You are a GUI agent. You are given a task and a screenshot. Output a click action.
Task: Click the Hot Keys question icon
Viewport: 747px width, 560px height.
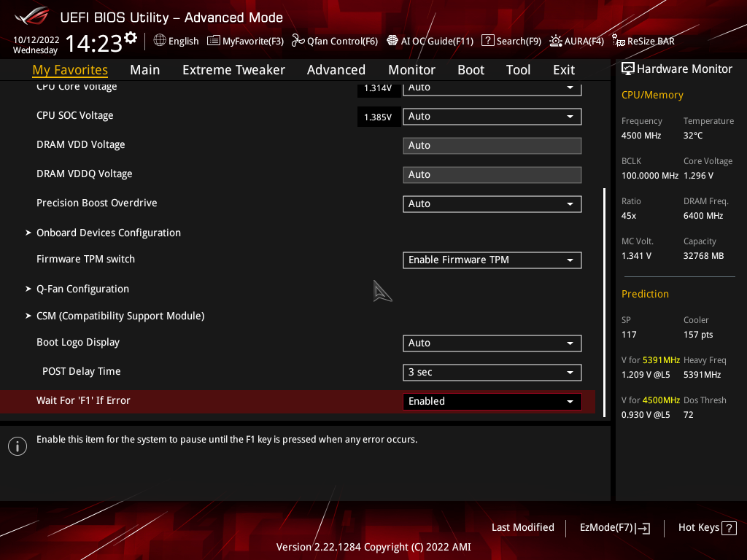click(x=729, y=528)
